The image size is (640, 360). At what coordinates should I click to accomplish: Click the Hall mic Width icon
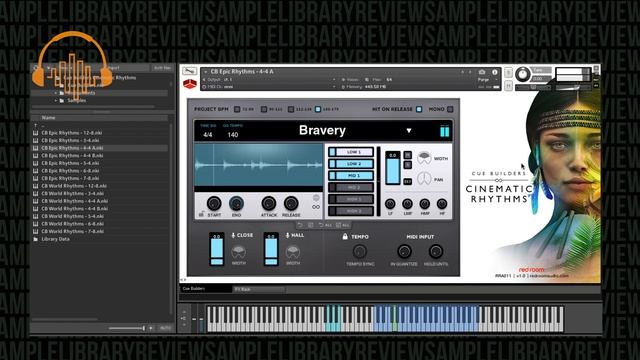tap(293, 252)
